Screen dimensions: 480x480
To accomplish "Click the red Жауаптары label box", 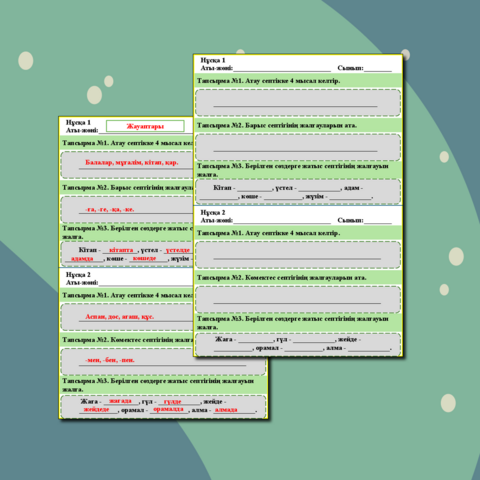I will pos(145,126).
